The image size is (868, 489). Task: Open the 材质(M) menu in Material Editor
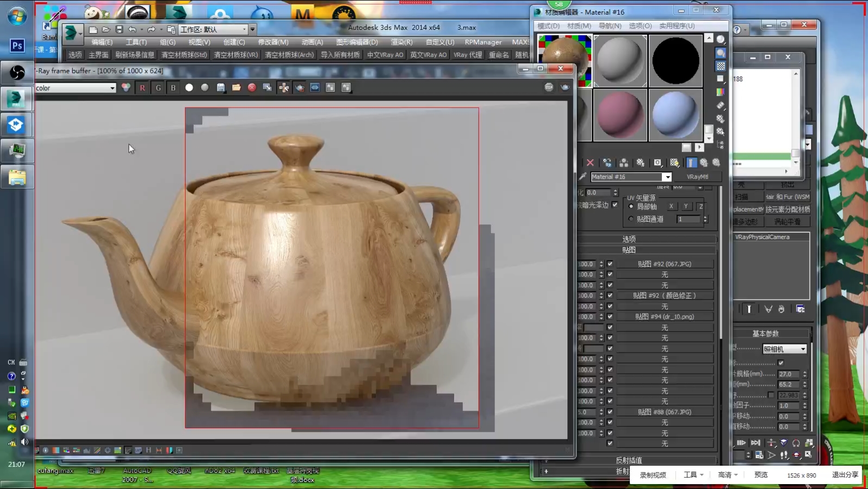tap(579, 26)
